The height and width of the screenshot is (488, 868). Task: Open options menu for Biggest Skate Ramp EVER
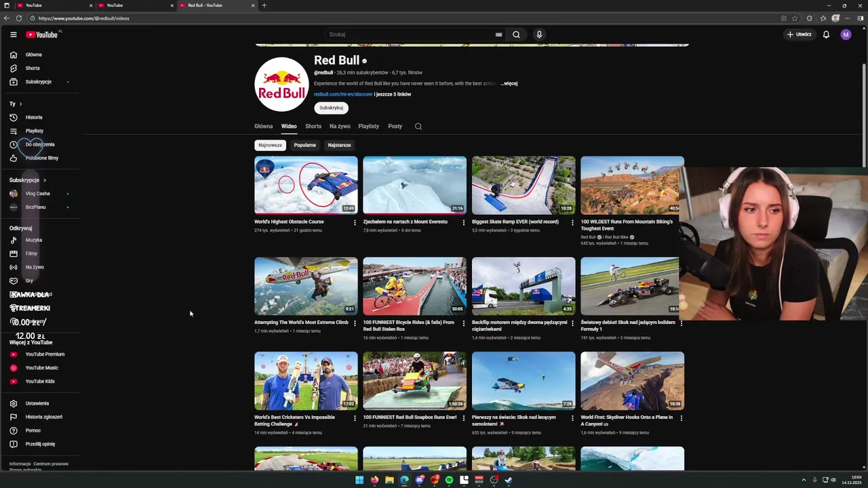[x=572, y=222]
